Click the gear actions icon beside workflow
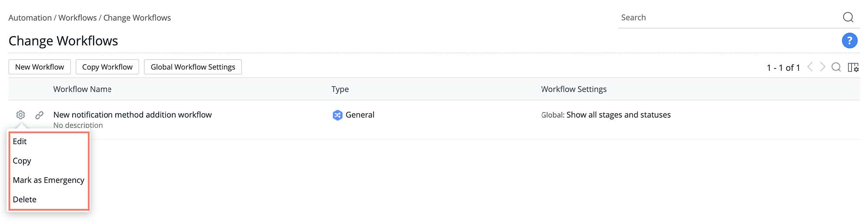The image size is (868, 221). [x=20, y=115]
